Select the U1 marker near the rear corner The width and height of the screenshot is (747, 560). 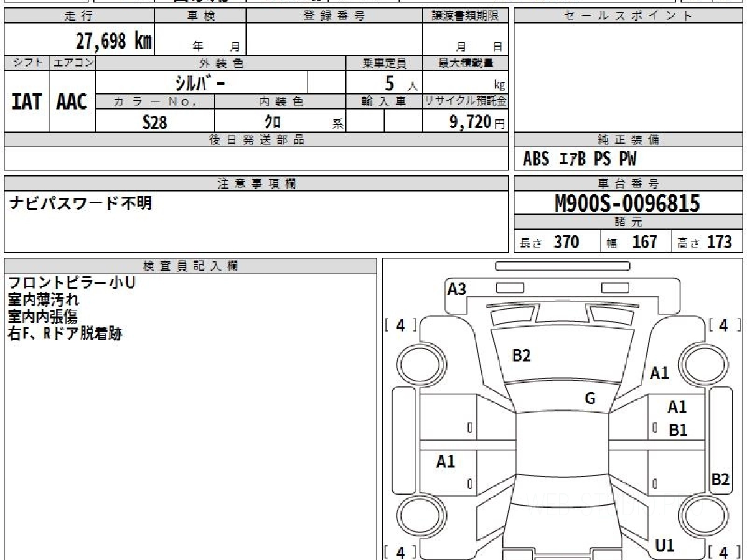665,546
